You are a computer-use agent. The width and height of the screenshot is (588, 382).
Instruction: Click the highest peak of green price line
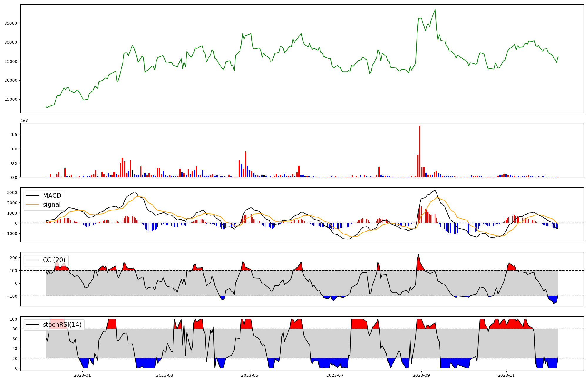pos(435,10)
